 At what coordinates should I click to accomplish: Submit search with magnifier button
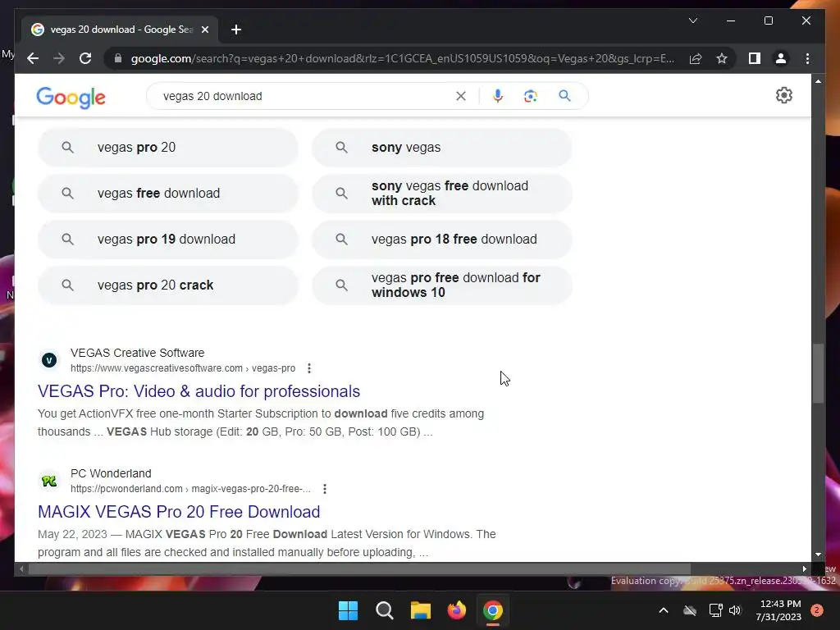tap(564, 96)
